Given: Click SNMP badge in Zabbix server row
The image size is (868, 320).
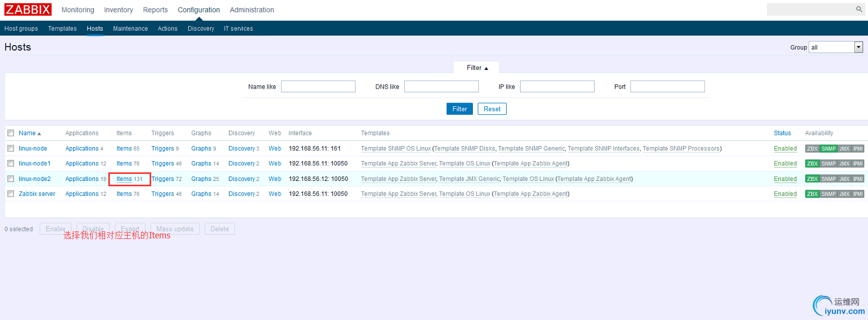Looking at the screenshot, I should coord(828,194).
